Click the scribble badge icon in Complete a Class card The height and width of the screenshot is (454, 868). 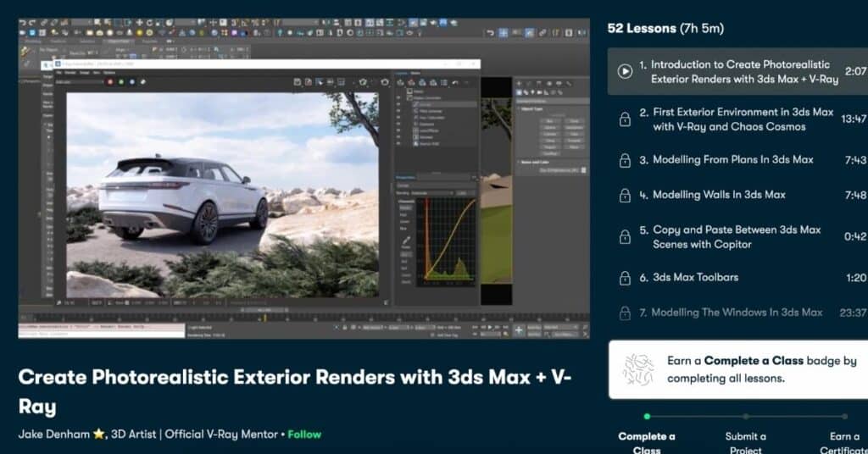click(x=637, y=370)
